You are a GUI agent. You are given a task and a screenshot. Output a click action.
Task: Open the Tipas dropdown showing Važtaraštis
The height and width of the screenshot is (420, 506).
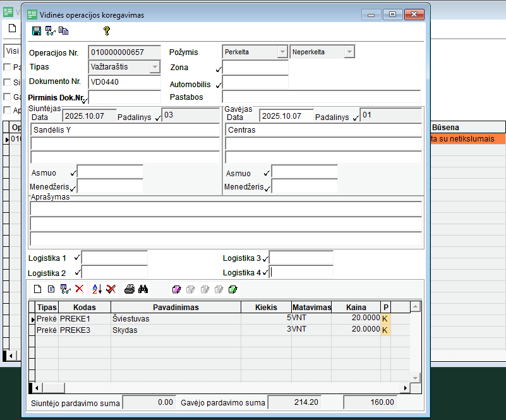[155, 67]
